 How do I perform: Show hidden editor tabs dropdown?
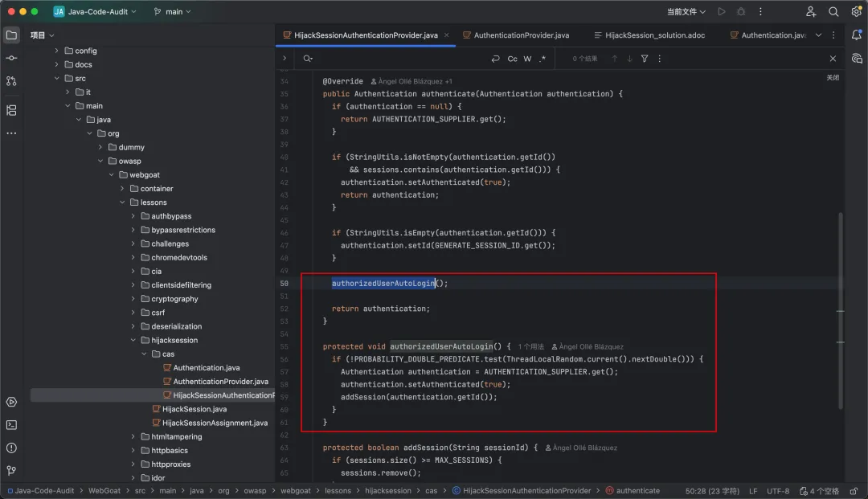pos(818,35)
